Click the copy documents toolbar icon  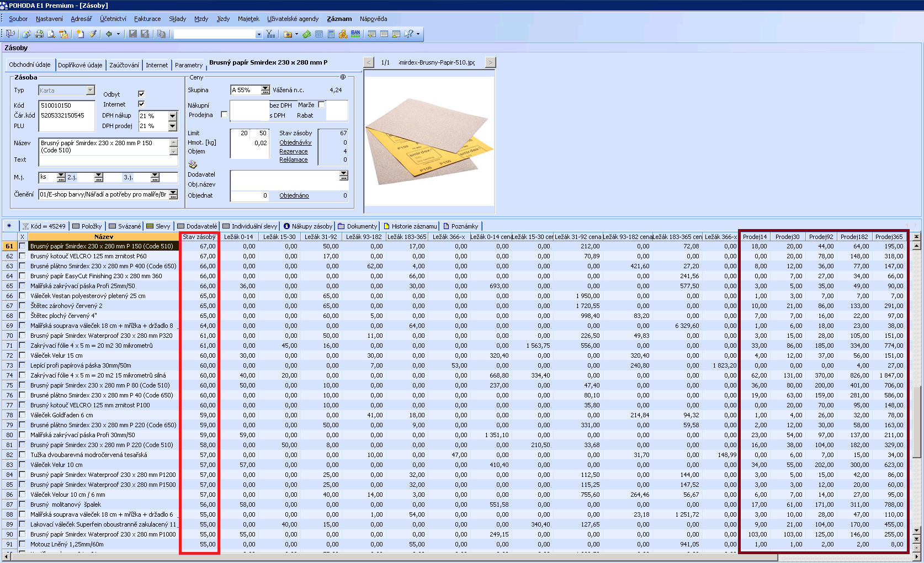(x=26, y=34)
